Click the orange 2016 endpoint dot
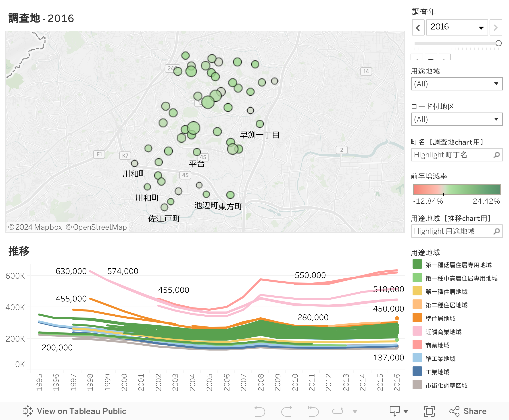The image size is (509, 420). tap(397, 318)
